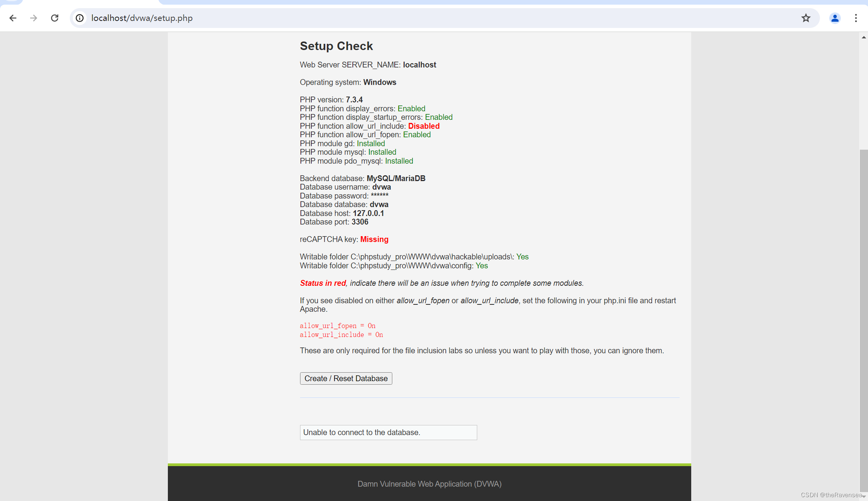Click the vertical scrollbar thumb
The height and width of the screenshot is (501, 868).
[863, 320]
